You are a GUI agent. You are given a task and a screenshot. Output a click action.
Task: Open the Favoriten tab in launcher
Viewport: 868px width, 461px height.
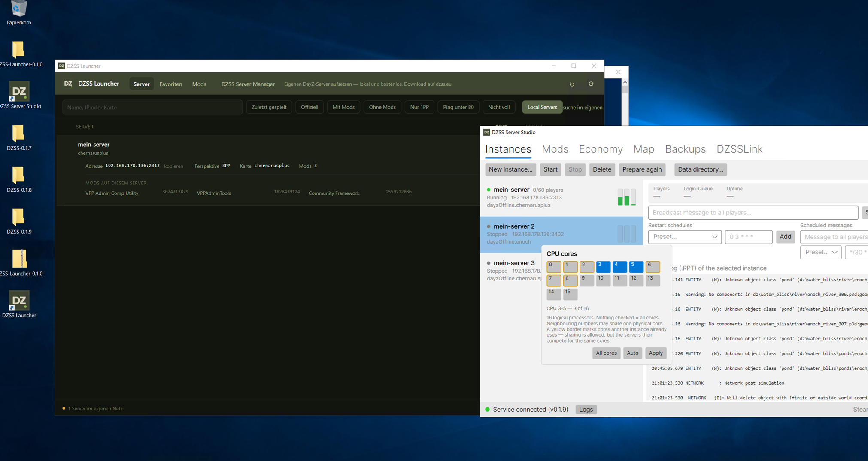coord(171,84)
